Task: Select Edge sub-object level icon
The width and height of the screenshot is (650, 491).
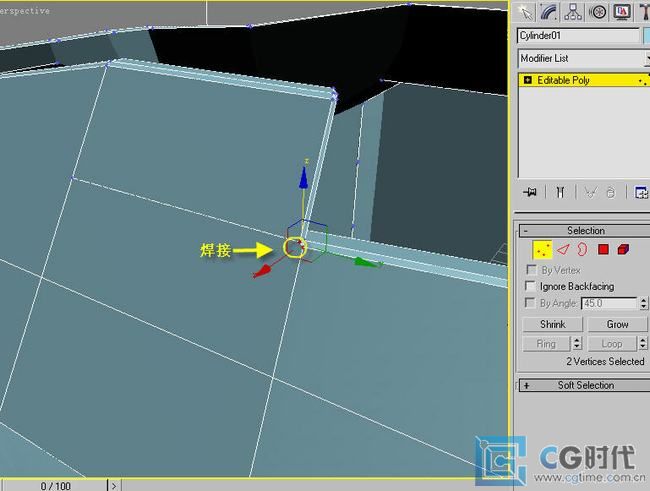Action: pyautogui.click(x=563, y=250)
